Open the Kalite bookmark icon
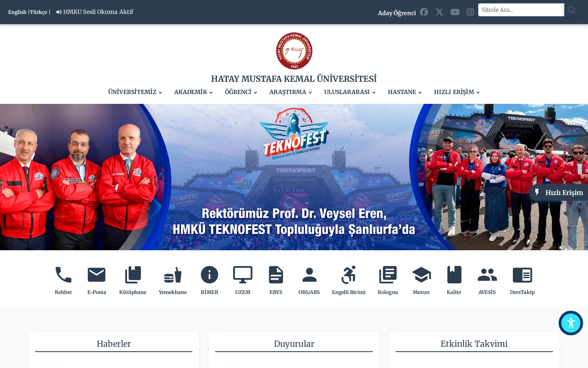Viewport: 588px width, 368px height. (454, 275)
